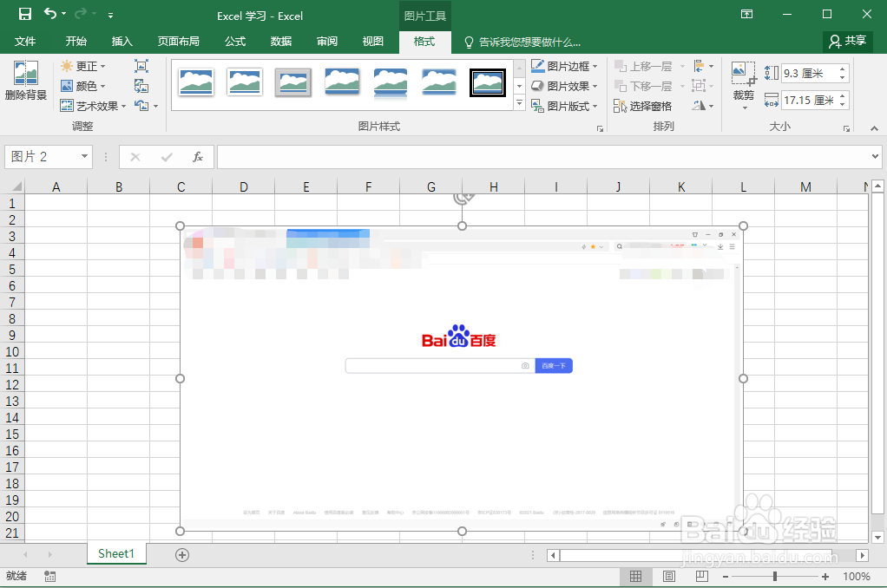
Task: Click the Select All corner triangle
Action: tap(16, 186)
